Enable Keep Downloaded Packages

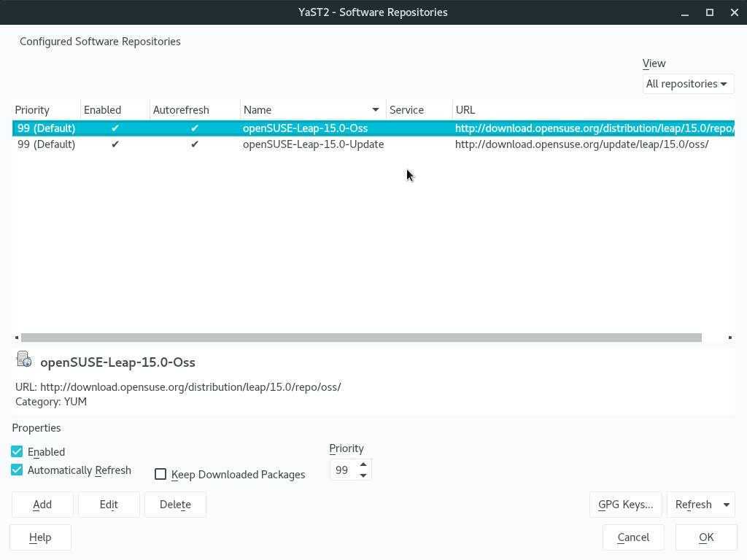click(160, 475)
